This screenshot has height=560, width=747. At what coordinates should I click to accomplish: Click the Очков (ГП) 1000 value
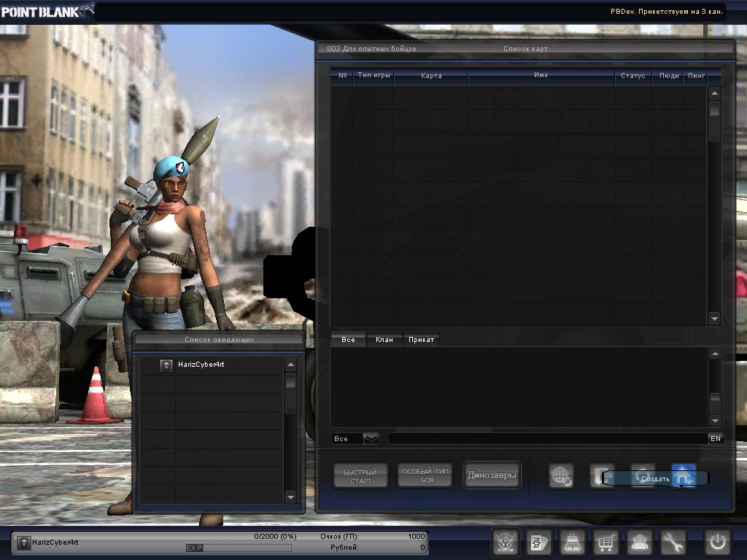tap(417, 536)
